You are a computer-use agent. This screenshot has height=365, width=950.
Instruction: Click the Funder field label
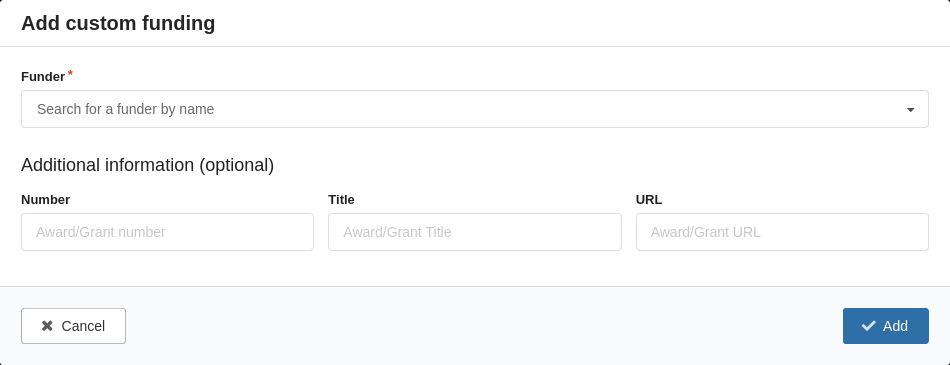pyautogui.click(x=42, y=77)
